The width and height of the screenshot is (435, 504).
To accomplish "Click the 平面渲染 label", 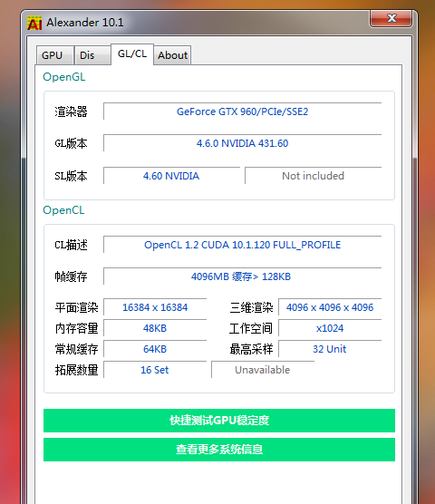I will (76, 307).
